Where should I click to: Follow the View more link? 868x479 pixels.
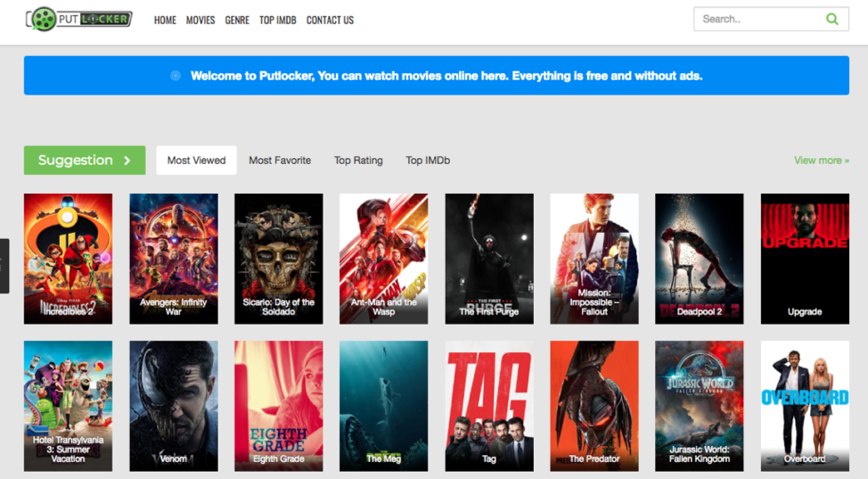pyautogui.click(x=822, y=161)
